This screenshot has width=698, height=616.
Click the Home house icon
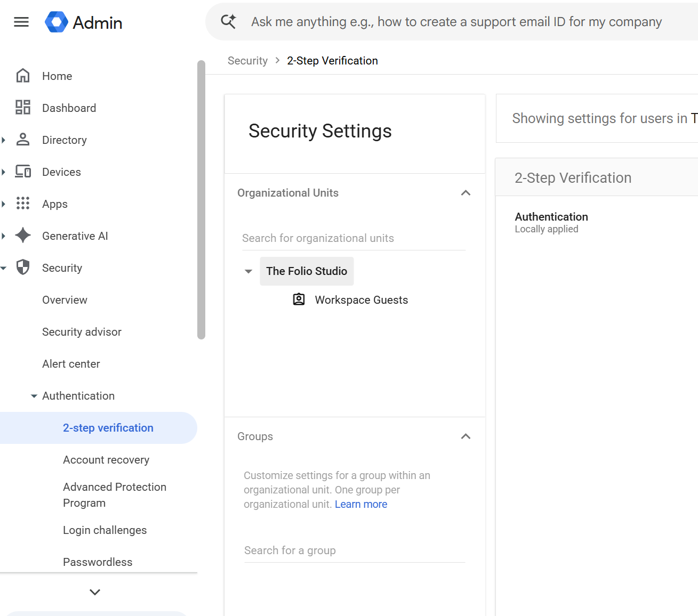[23, 76]
